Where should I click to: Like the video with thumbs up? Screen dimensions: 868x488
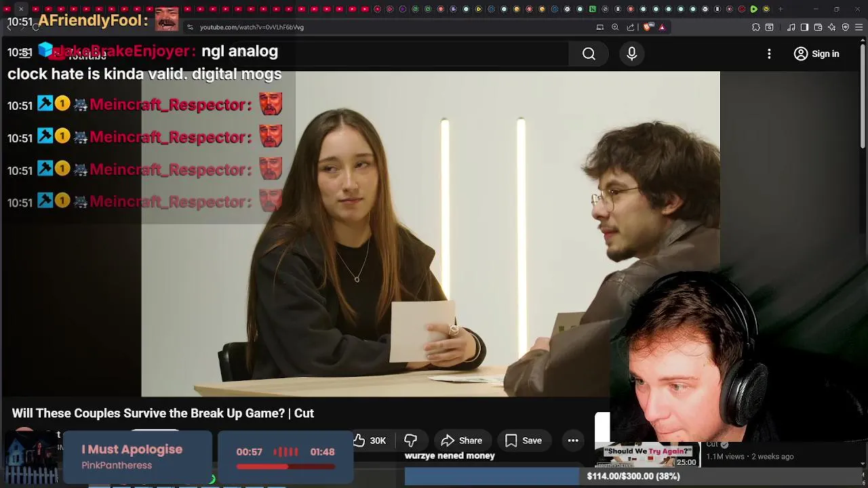pos(370,441)
